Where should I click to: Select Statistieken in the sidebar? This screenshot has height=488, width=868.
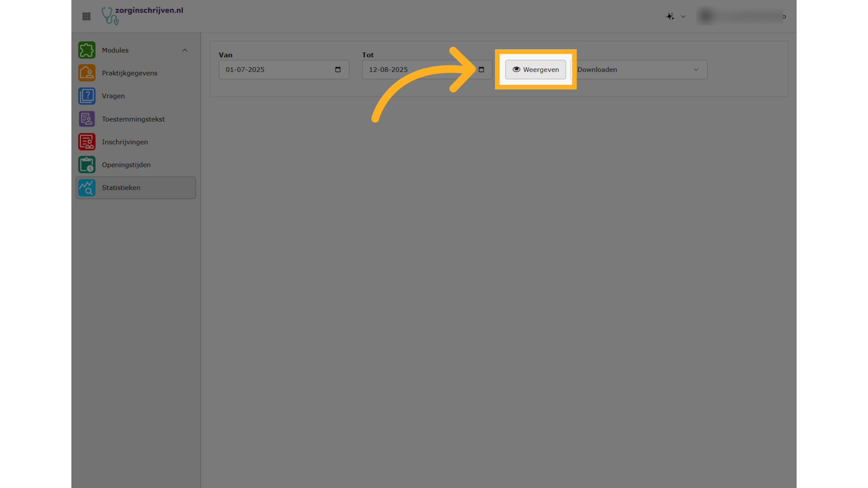(x=121, y=188)
